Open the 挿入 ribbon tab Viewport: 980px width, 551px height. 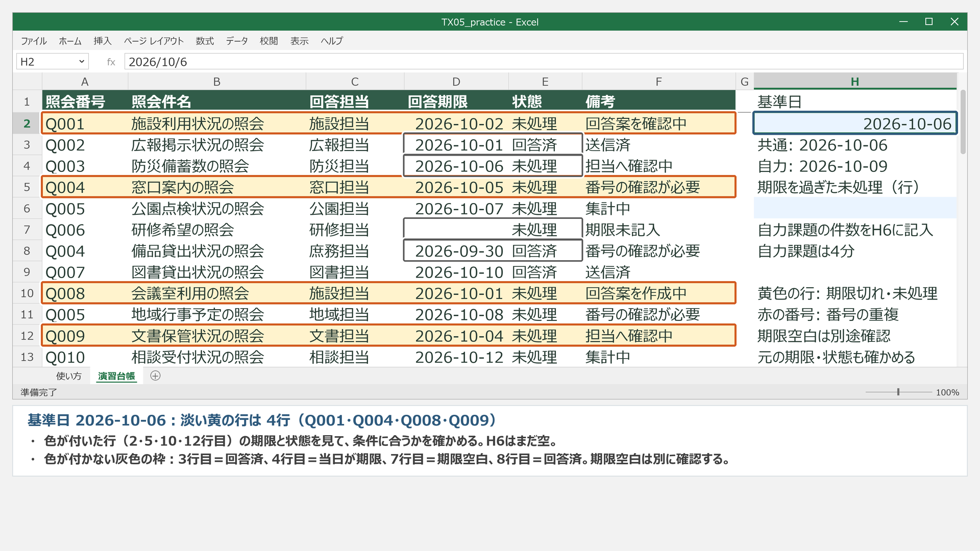[x=102, y=41]
